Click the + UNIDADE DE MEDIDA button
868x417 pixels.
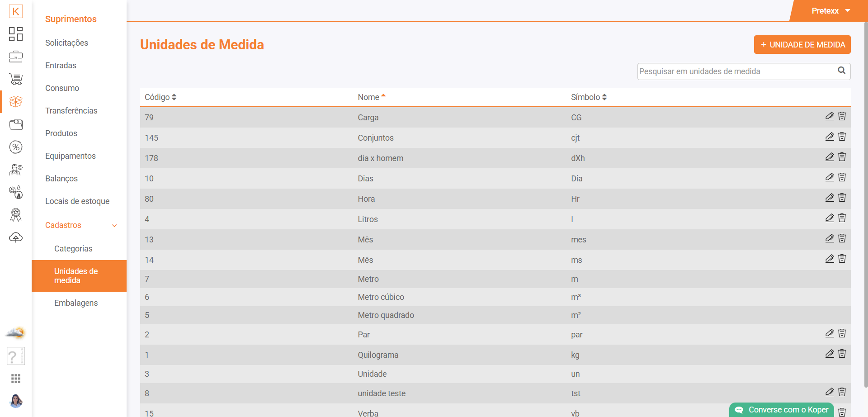802,45
